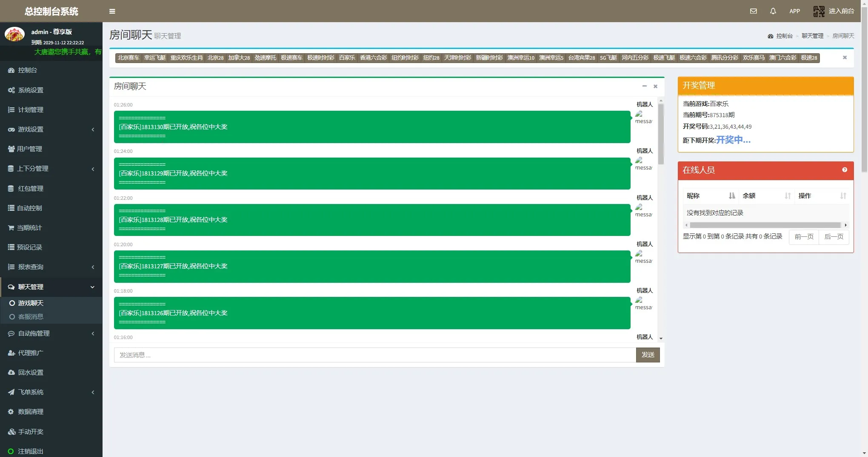868x457 pixels.
Task: Click the help icon in 在线人员 panel
Action: (x=844, y=170)
